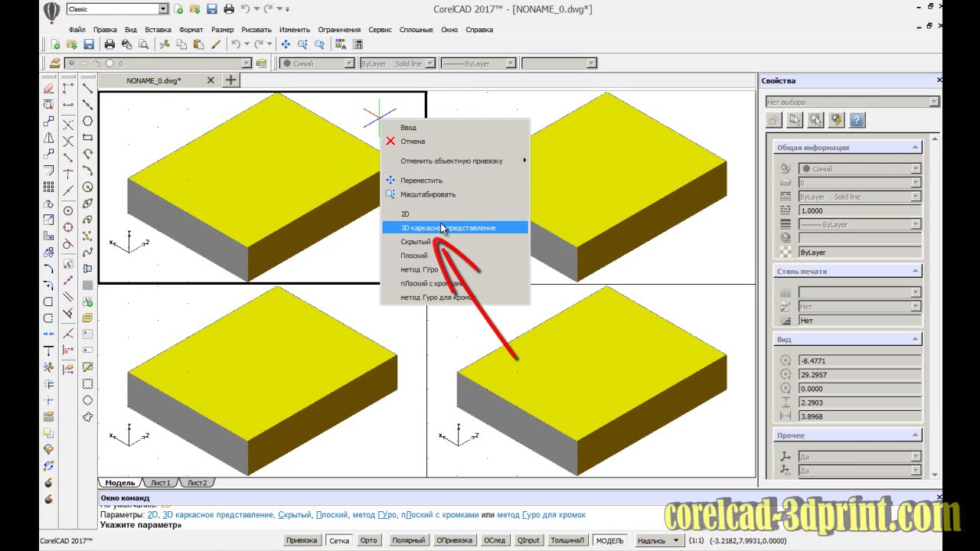Viewport: 980px width, 551px height.
Task: Click the linestyle scale field 1.0000
Action: (859, 210)
